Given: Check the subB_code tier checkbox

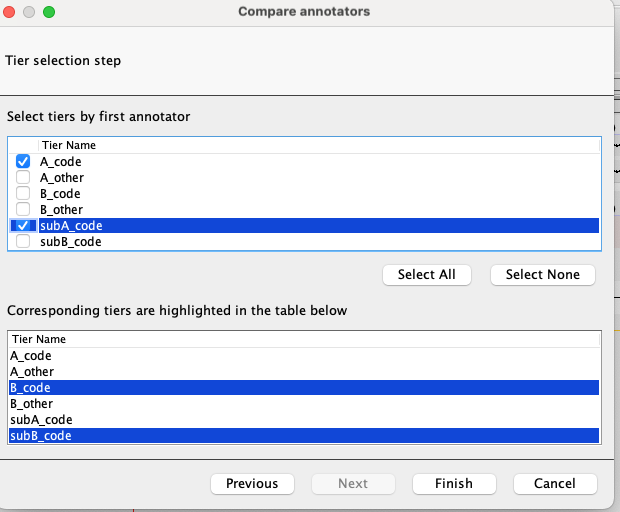Looking at the screenshot, I should 23,241.
